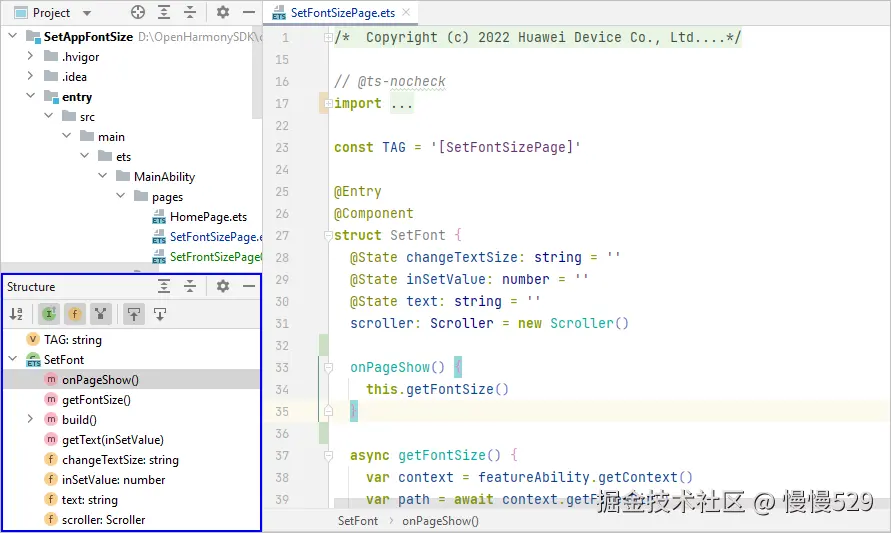891x533 pixels.
Task: Expand all in Structure panel toolbar
Action: click(x=164, y=286)
